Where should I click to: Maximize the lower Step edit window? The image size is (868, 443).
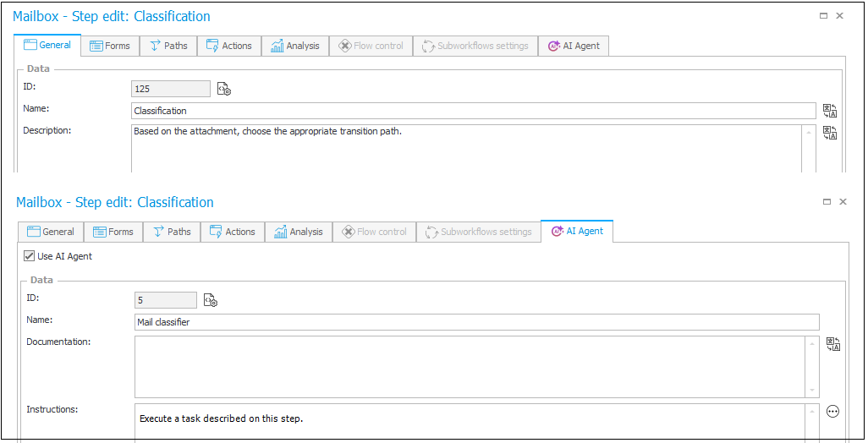827,202
